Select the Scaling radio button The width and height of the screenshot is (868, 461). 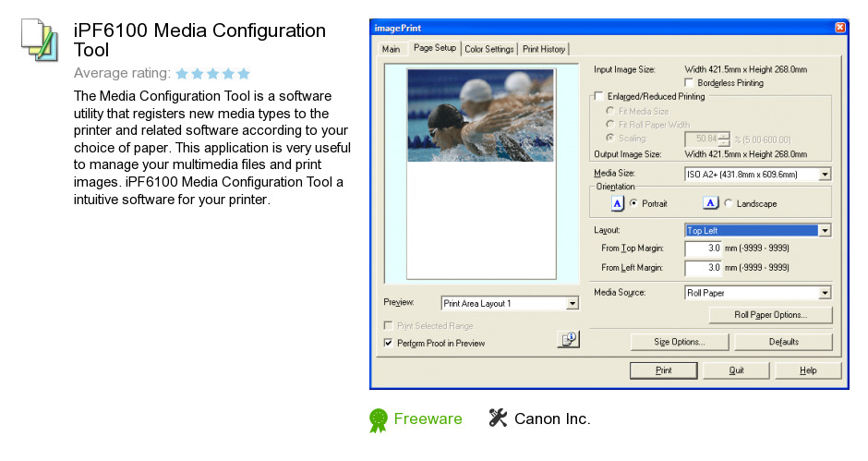click(x=610, y=138)
